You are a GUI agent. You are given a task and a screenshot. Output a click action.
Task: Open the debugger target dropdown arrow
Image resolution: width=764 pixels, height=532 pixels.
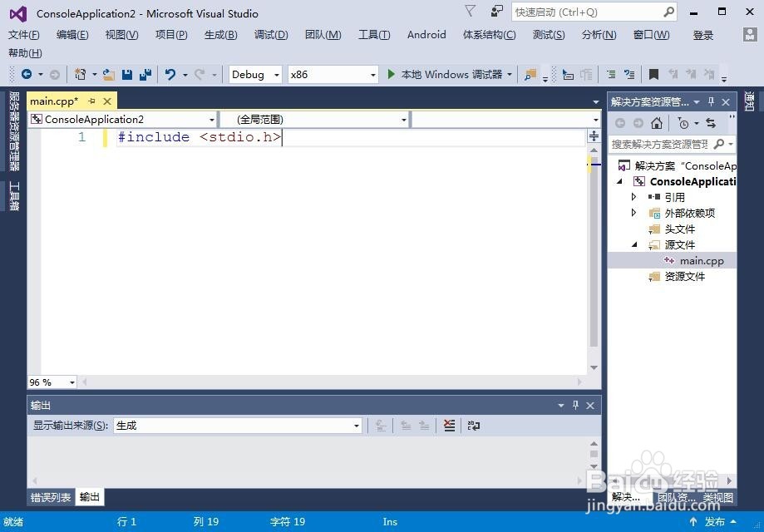(510, 75)
